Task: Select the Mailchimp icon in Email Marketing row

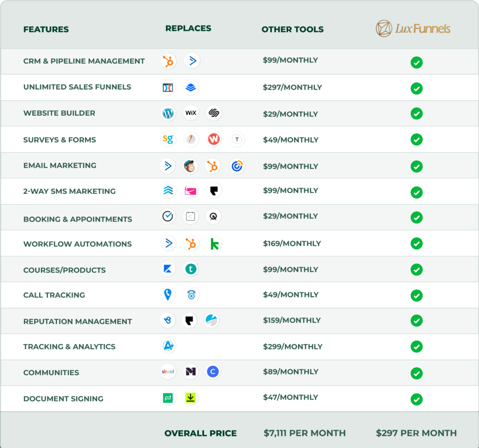Action: coord(190,166)
